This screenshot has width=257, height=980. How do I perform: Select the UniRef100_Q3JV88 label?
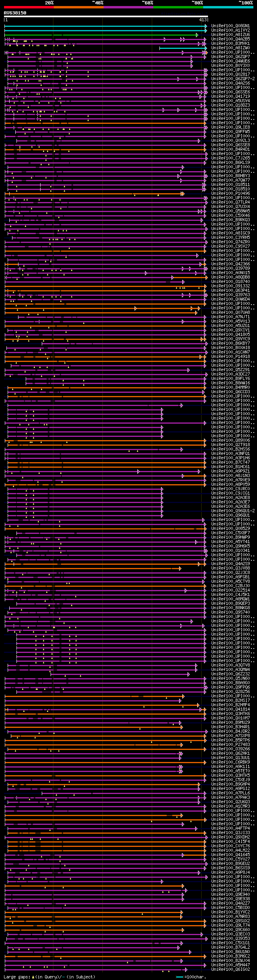click(x=230, y=568)
